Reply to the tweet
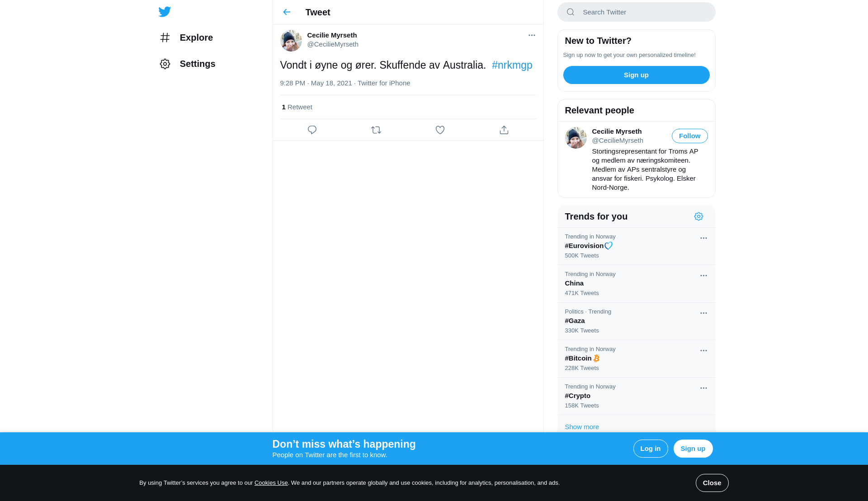The width and height of the screenshot is (868, 501). click(312, 130)
